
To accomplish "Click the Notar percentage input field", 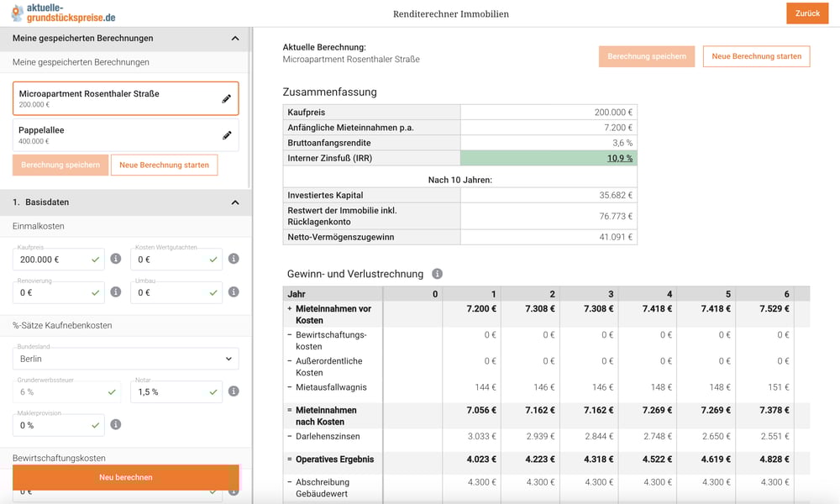I will click(176, 392).
